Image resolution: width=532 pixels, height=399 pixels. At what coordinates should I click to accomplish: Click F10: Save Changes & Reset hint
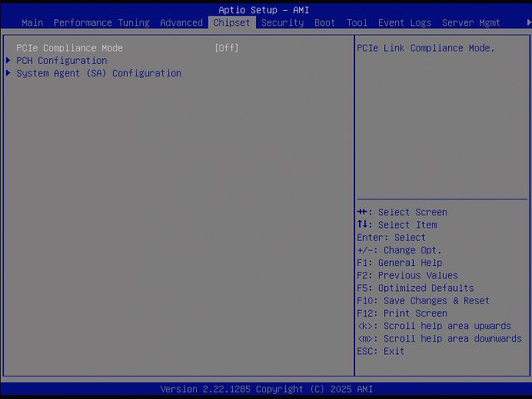click(x=423, y=301)
